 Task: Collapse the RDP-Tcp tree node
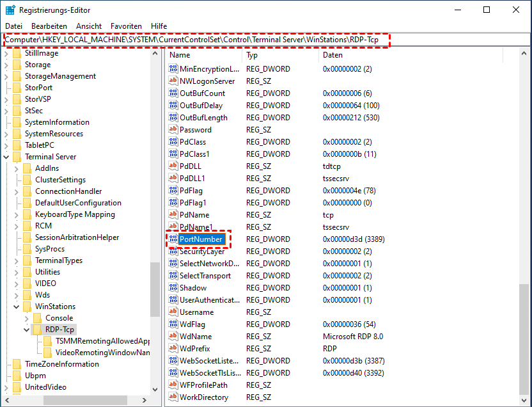point(27,330)
